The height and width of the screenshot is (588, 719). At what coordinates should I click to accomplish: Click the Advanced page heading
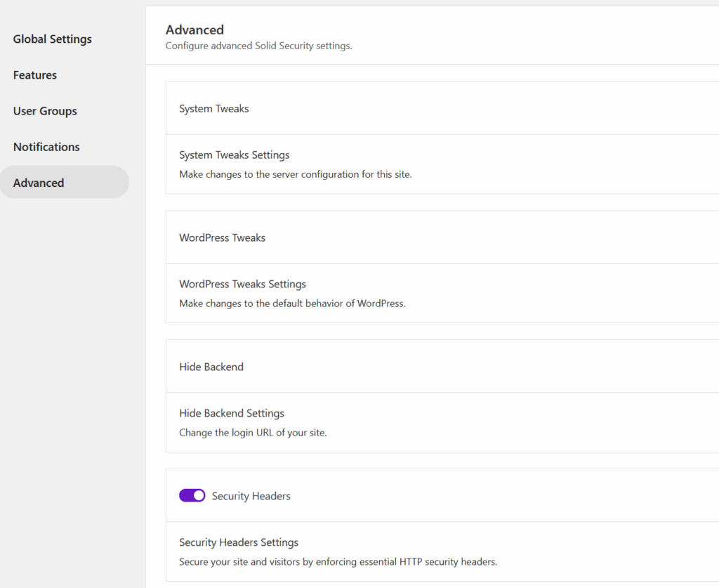194,30
